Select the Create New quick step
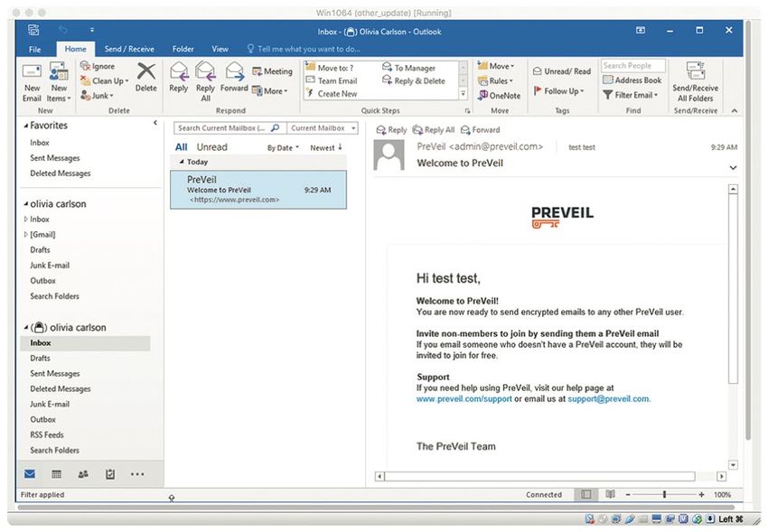The width and height of the screenshot is (768, 532). point(332,93)
